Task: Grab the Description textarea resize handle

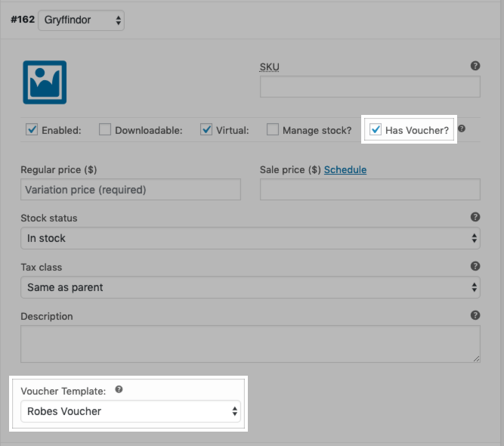Action: tap(476, 359)
